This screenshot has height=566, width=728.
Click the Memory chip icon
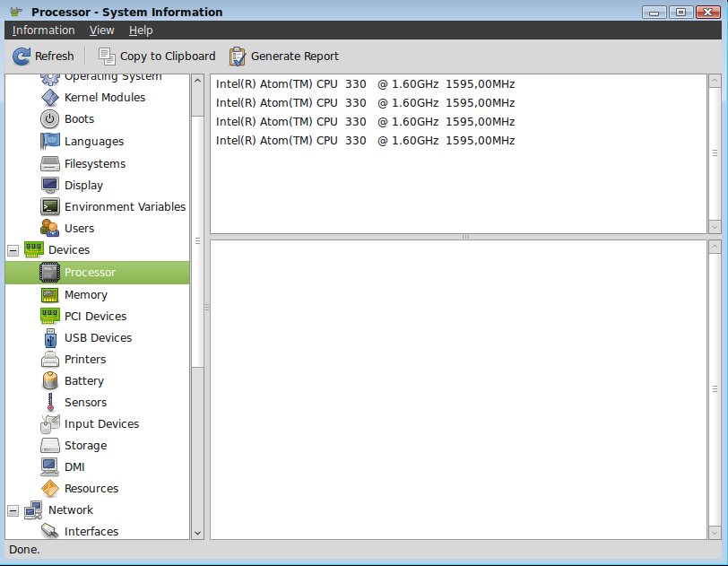pyautogui.click(x=49, y=295)
